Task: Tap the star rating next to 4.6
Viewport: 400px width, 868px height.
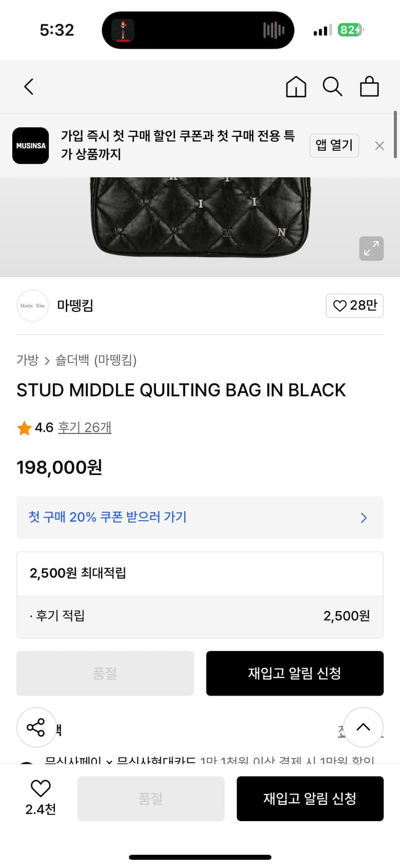Action: click(x=24, y=428)
